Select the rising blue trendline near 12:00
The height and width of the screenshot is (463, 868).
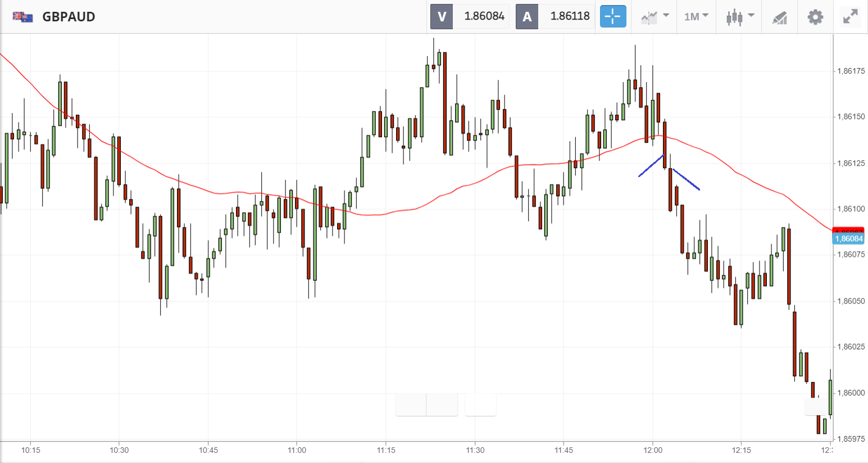point(651,166)
